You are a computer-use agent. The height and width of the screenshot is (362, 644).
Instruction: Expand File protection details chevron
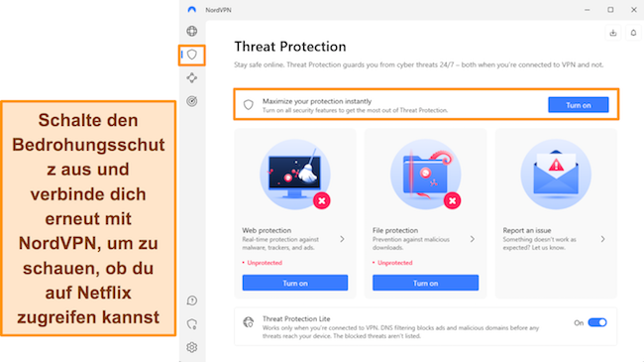(x=473, y=239)
